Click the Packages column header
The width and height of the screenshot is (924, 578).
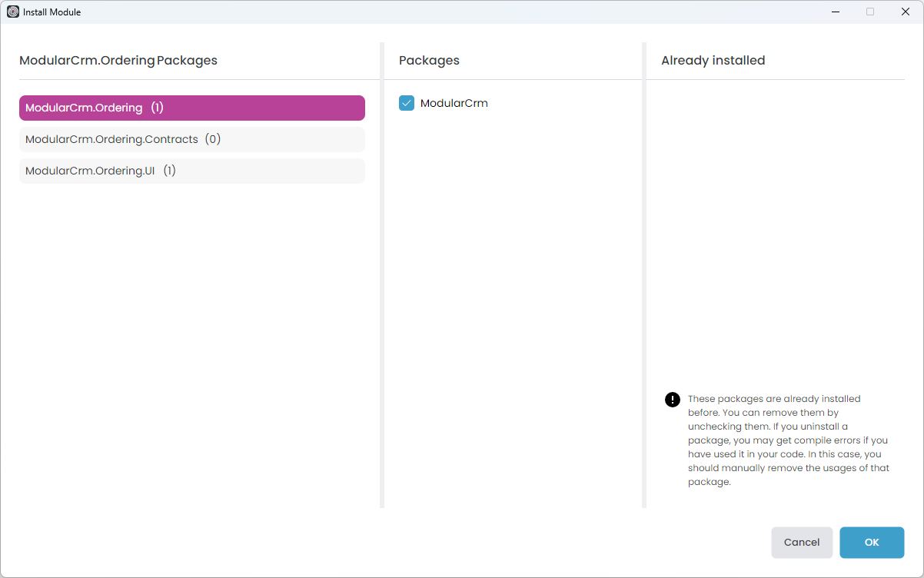coord(429,60)
